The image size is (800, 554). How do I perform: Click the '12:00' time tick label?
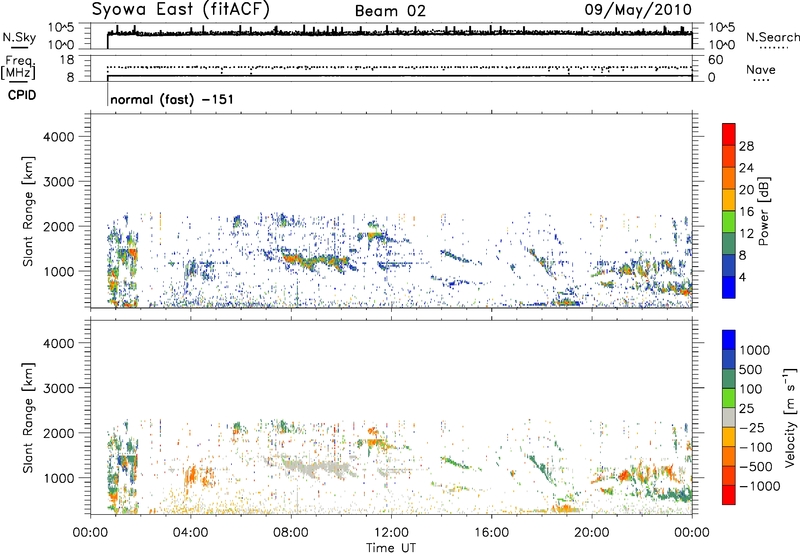[x=391, y=533]
